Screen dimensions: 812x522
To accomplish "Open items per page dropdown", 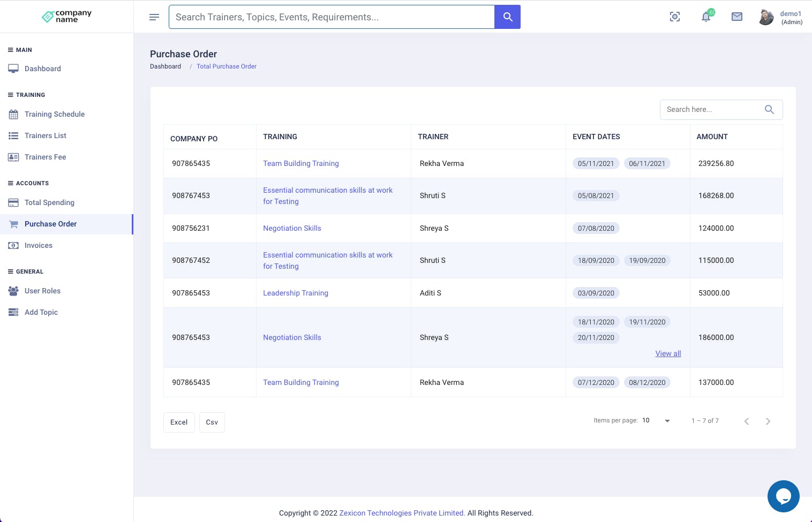I will point(656,421).
